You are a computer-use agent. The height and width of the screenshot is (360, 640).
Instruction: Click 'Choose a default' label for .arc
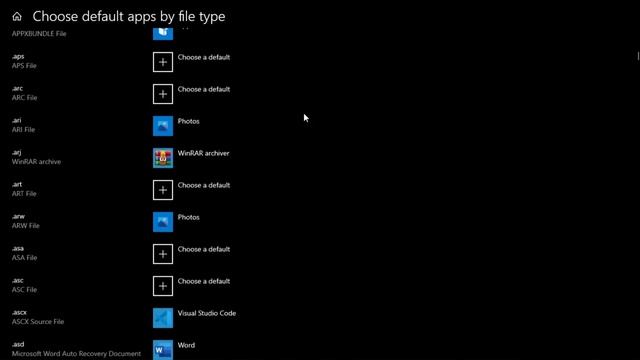pyautogui.click(x=204, y=89)
